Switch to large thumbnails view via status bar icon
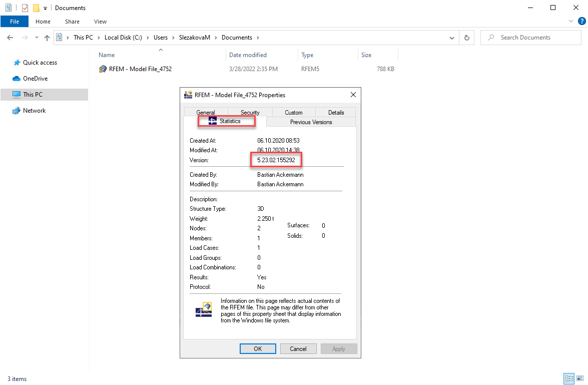 pyautogui.click(x=580, y=379)
